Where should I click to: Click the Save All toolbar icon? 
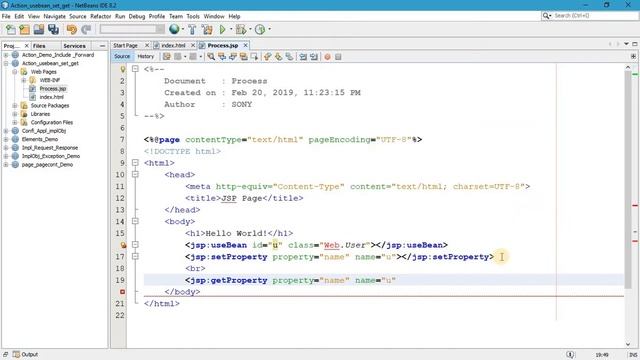click(x=53, y=29)
